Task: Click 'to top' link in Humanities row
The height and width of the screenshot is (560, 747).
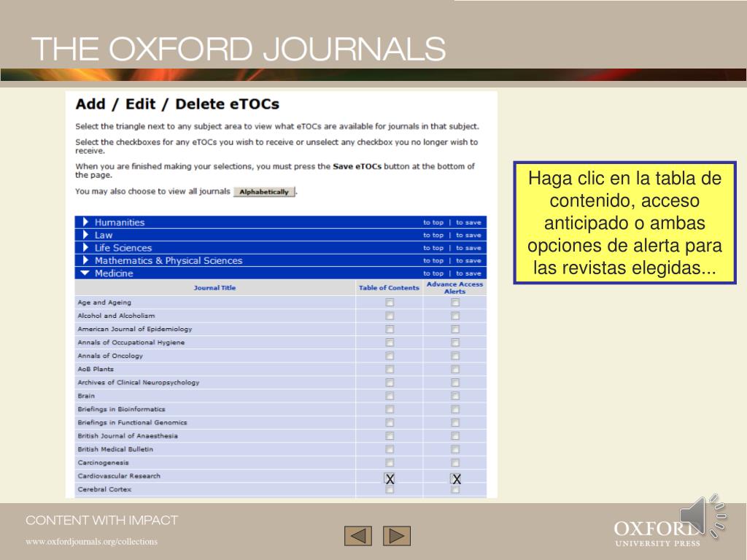Action: coord(433,222)
